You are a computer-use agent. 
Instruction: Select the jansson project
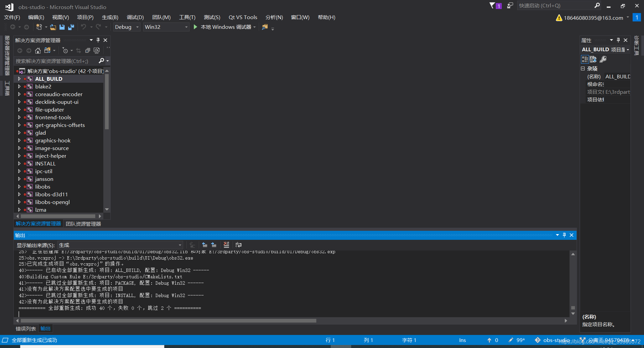(x=44, y=179)
